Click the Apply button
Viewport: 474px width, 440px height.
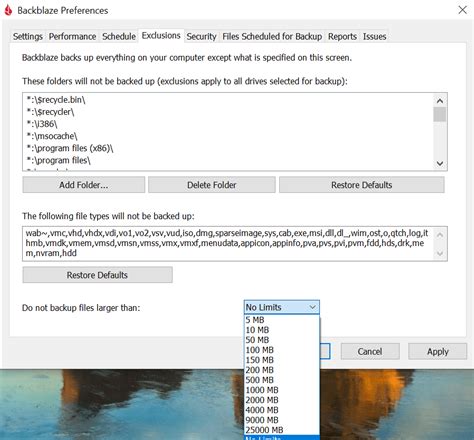438,351
